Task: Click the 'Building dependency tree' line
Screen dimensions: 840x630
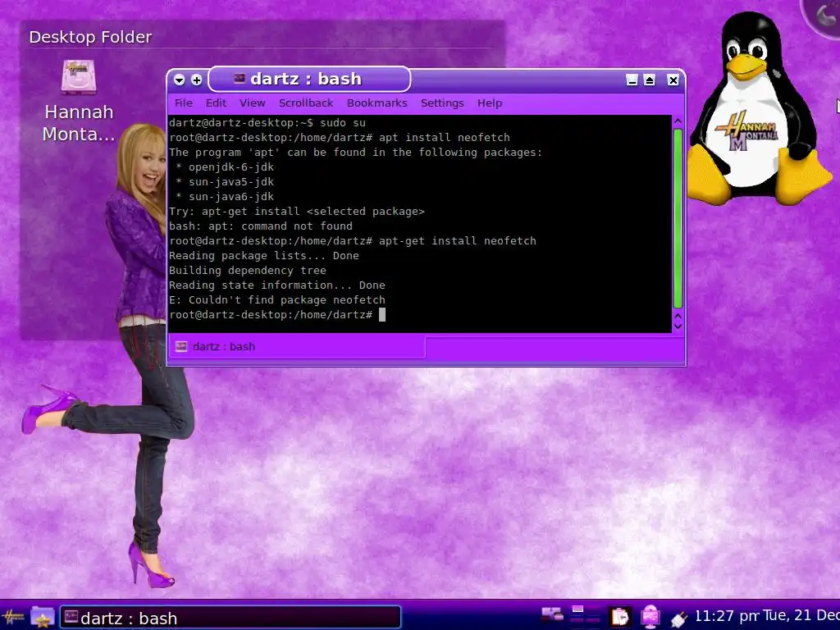Action: pos(248,271)
